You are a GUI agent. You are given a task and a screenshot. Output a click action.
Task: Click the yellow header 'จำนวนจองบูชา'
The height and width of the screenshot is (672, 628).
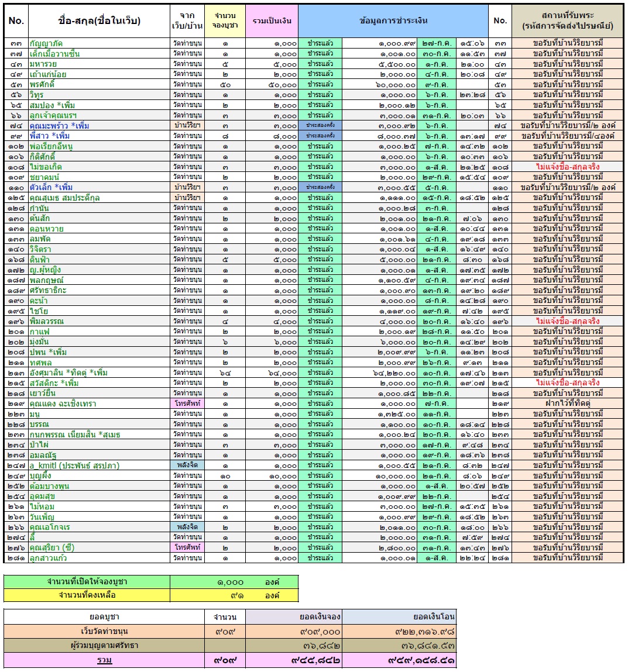225,20
